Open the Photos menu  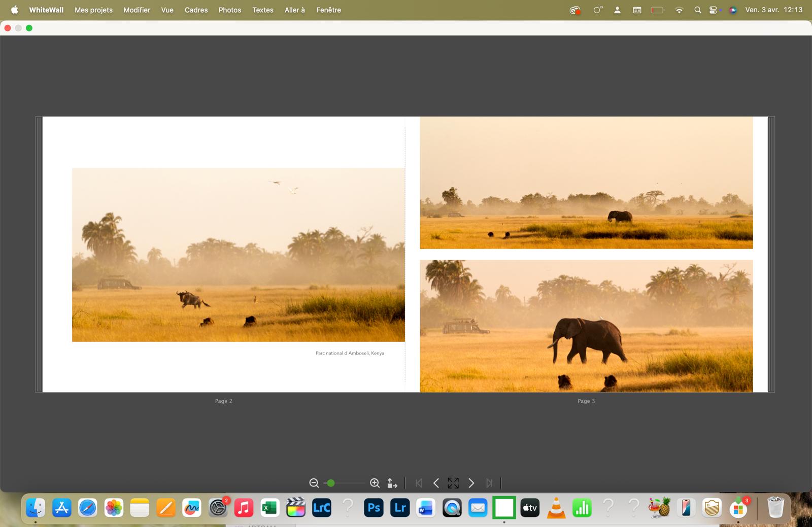pyautogui.click(x=229, y=10)
